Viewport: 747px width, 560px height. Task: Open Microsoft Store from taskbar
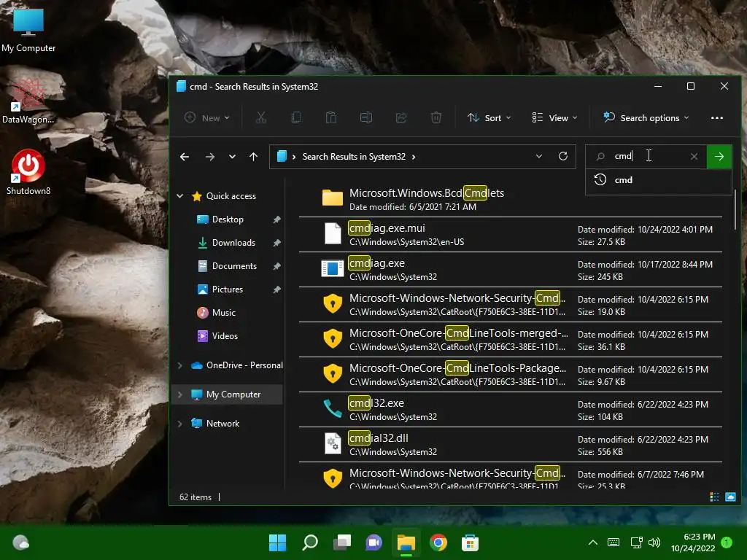(470, 542)
